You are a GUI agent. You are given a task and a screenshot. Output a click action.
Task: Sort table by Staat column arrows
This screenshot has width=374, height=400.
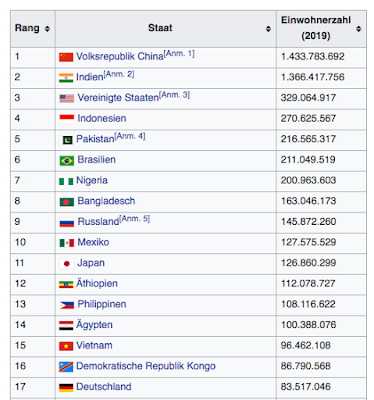point(268,29)
